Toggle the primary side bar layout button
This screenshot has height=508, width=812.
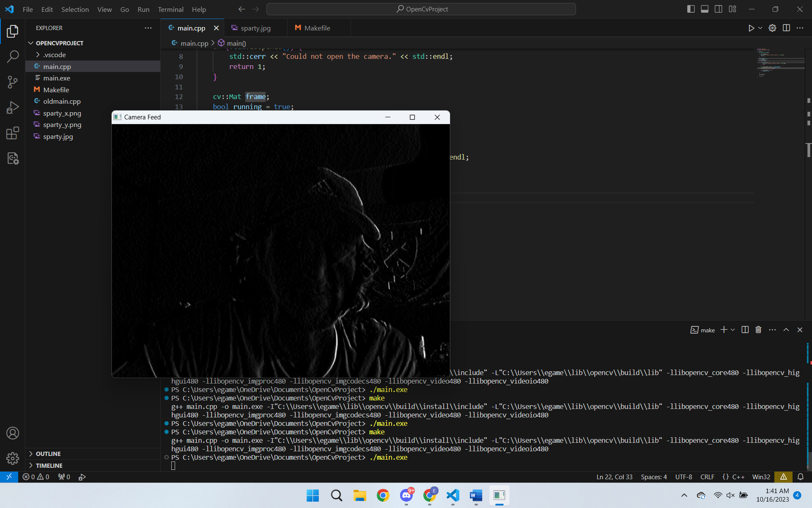pyautogui.click(x=691, y=9)
